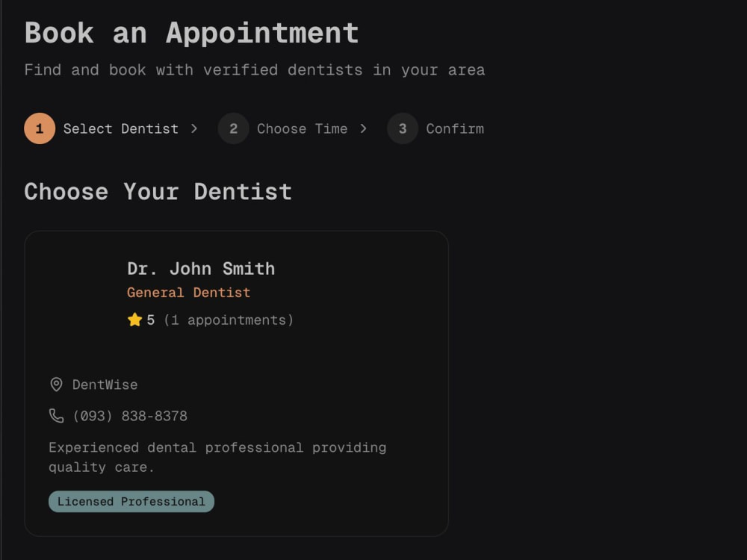Screen dimensions: 747x560
Task: Click the step 2 circle indicator
Action: coord(233,128)
